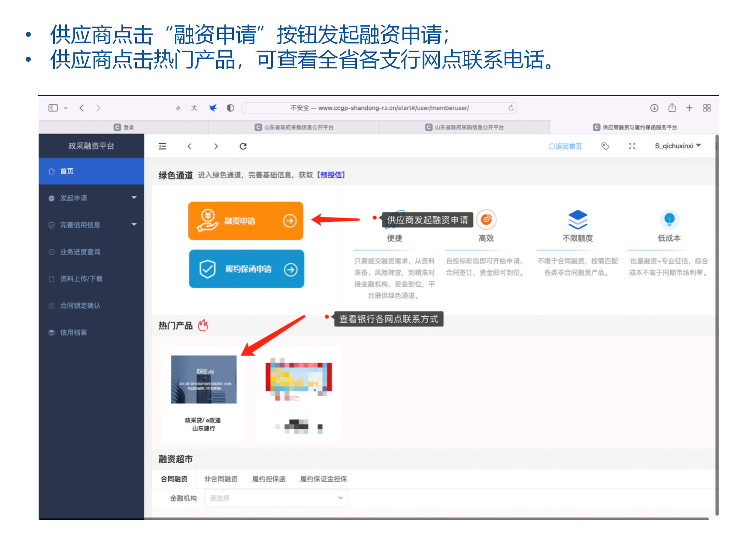The width and height of the screenshot is (756, 546).
Task: Click the 政采融资平台 sidebar title
Action: [x=91, y=146]
